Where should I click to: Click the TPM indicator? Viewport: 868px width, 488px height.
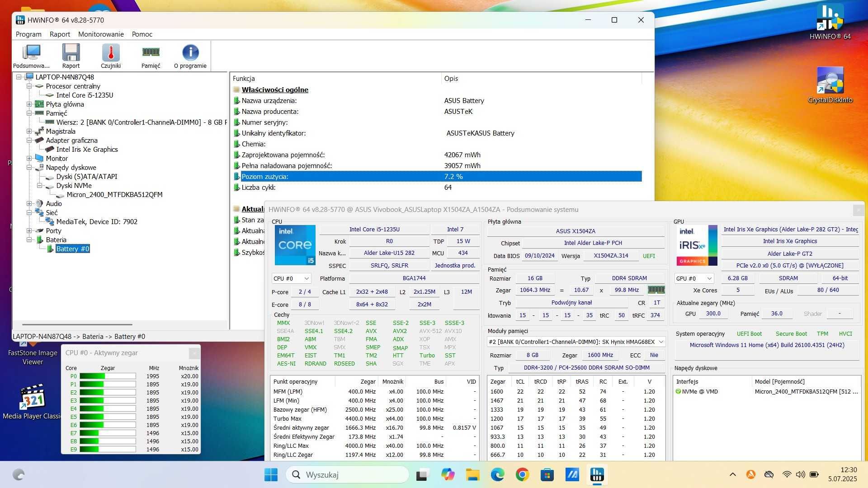coord(822,333)
